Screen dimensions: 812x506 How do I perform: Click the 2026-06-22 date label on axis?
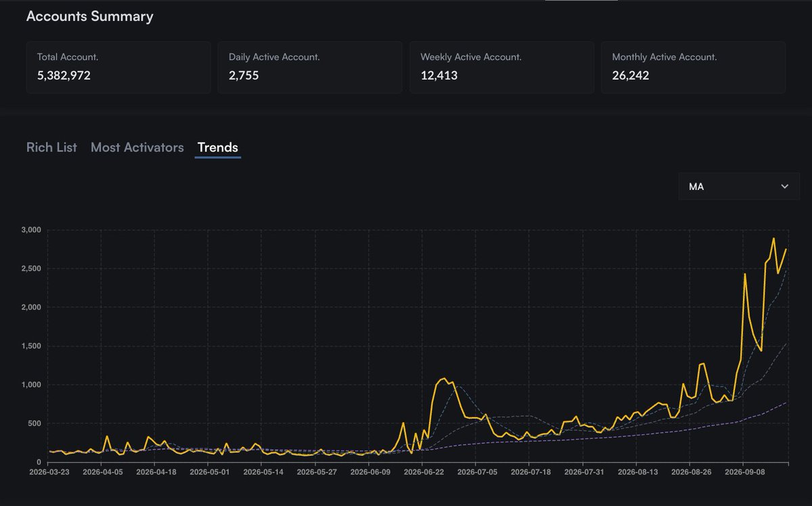tap(424, 472)
